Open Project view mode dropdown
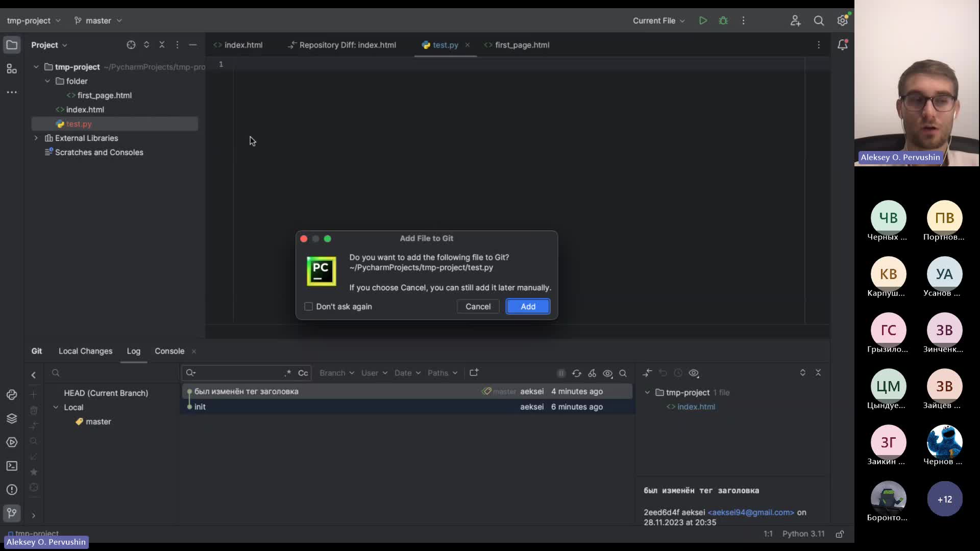Image resolution: width=980 pixels, height=551 pixels. pos(49,45)
